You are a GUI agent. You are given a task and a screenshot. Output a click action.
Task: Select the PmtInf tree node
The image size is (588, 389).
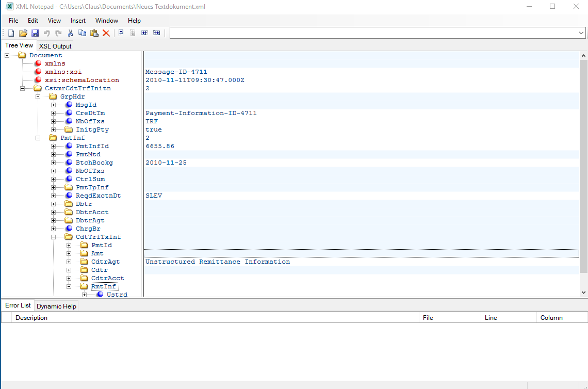click(73, 138)
